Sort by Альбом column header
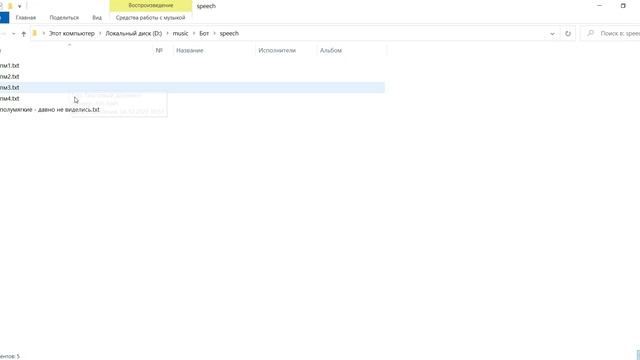The image size is (640, 360). (x=331, y=50)
